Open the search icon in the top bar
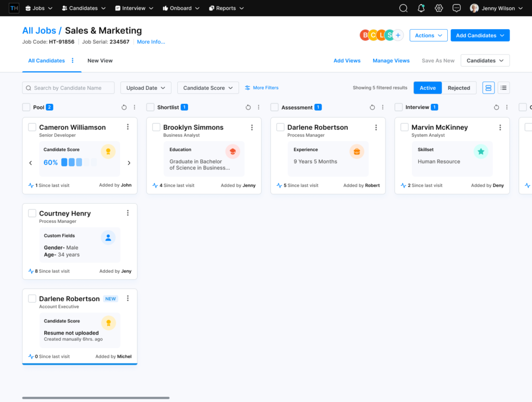Screen dimensions: 532x402 click(x=403, y=8)
